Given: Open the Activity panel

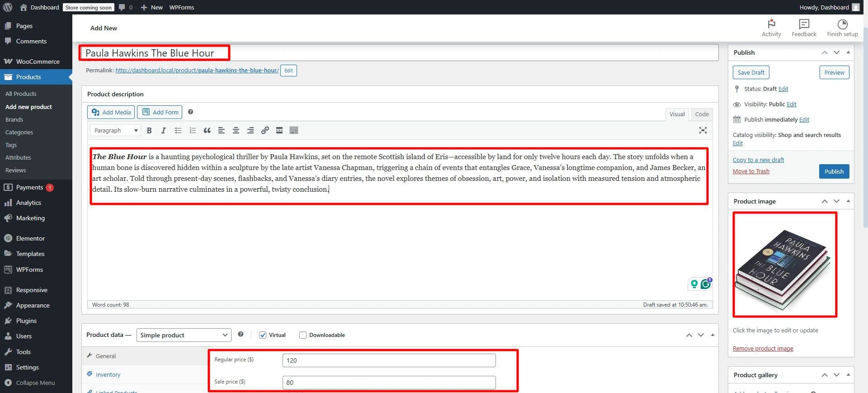Looking at the screenshot, I should pyautogui.click(x=771, y=28).
